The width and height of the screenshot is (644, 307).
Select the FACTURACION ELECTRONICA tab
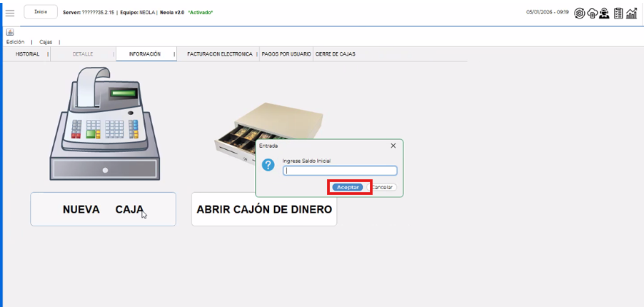click(219, 54)
